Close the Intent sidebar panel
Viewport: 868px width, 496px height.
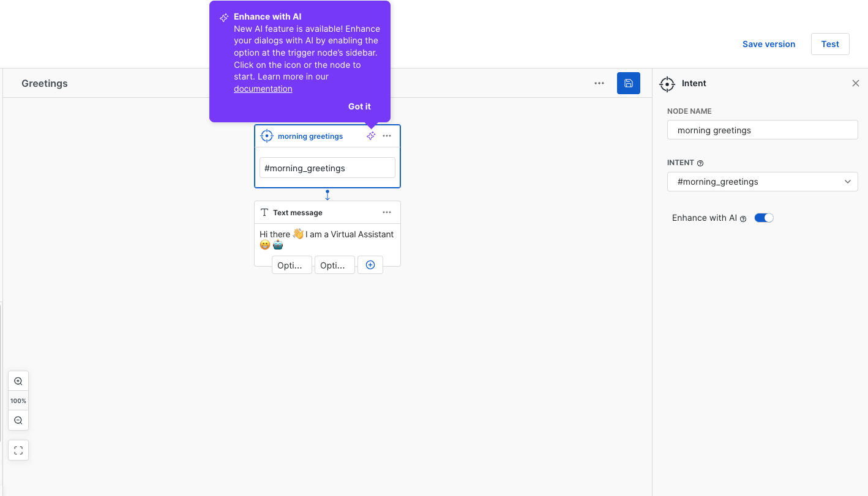(x=855, y=83)
